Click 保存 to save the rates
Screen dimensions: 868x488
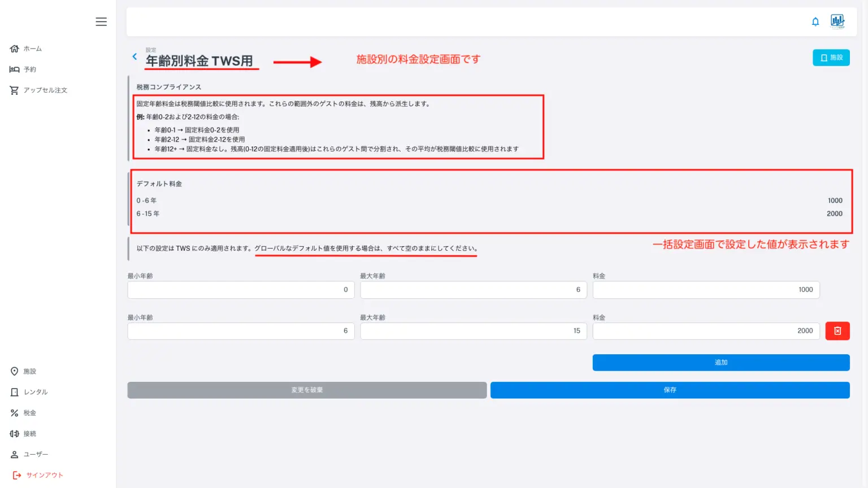click(670, 390)
